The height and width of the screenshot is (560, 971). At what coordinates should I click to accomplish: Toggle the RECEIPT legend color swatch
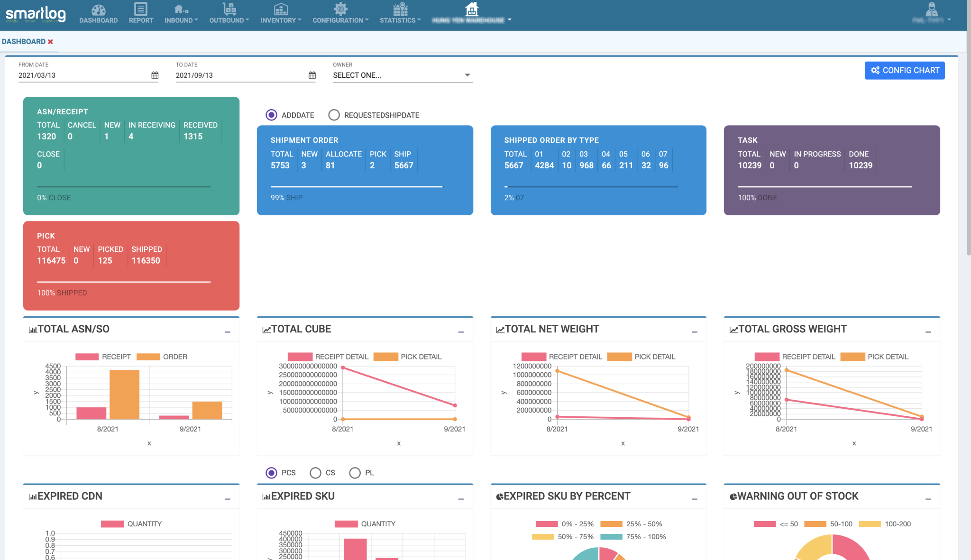(87, 357)
